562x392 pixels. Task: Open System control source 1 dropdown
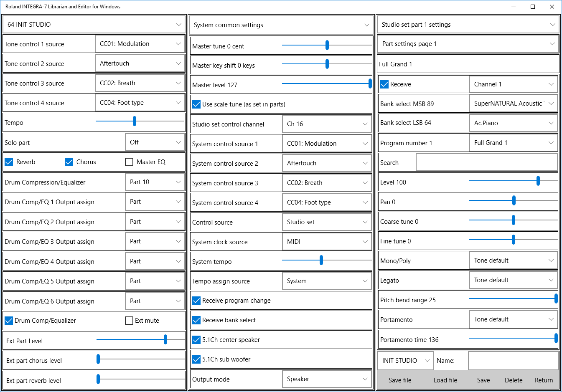[x=327, y=144]
